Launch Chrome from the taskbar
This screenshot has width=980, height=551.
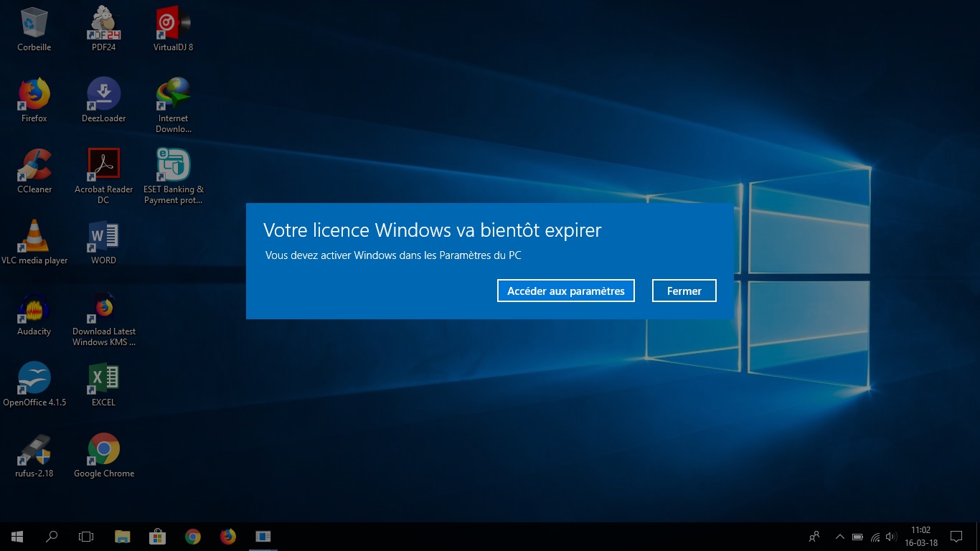[192, 537]
